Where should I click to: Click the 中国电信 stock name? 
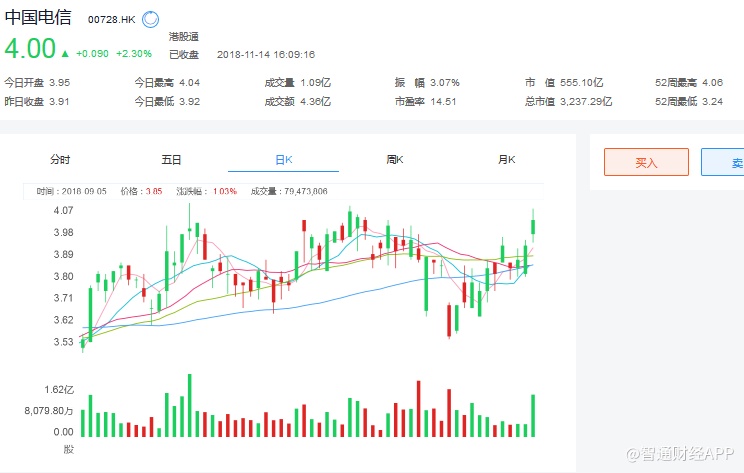click(x=40, y=18)
